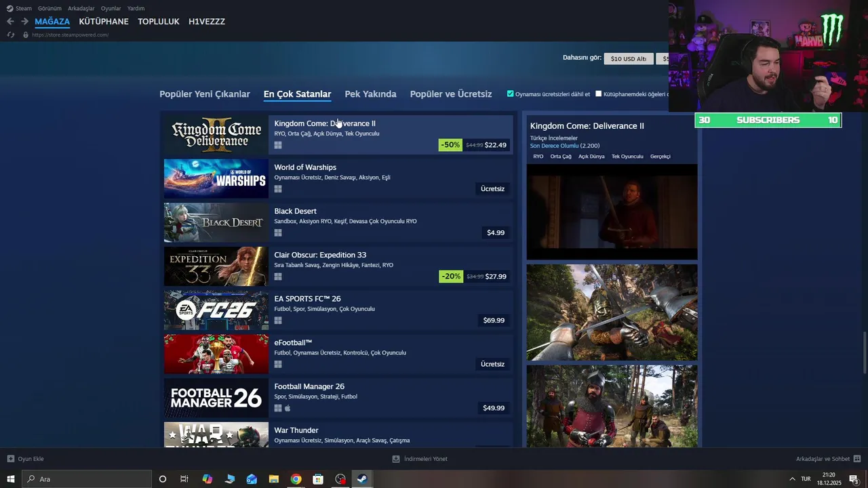This screenshot has height=488, width=868.
Task: Open File Explorer from the taskbar
Action: 274,479
